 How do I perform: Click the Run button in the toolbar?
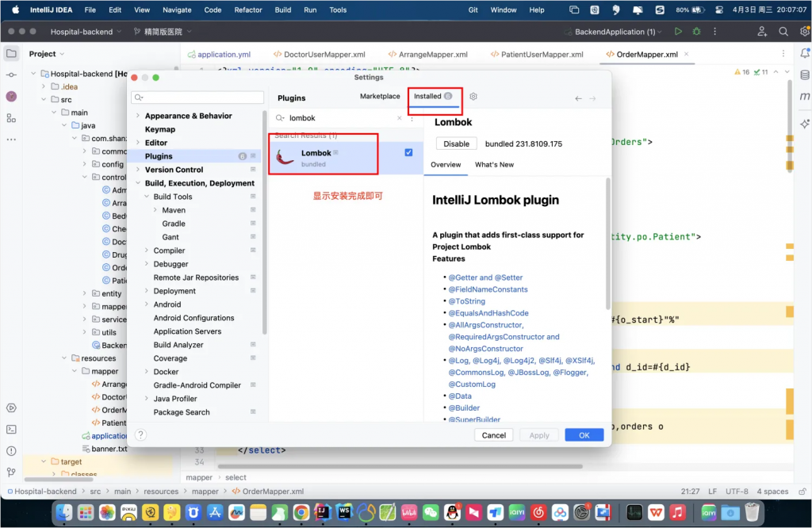tap(677, 32)
